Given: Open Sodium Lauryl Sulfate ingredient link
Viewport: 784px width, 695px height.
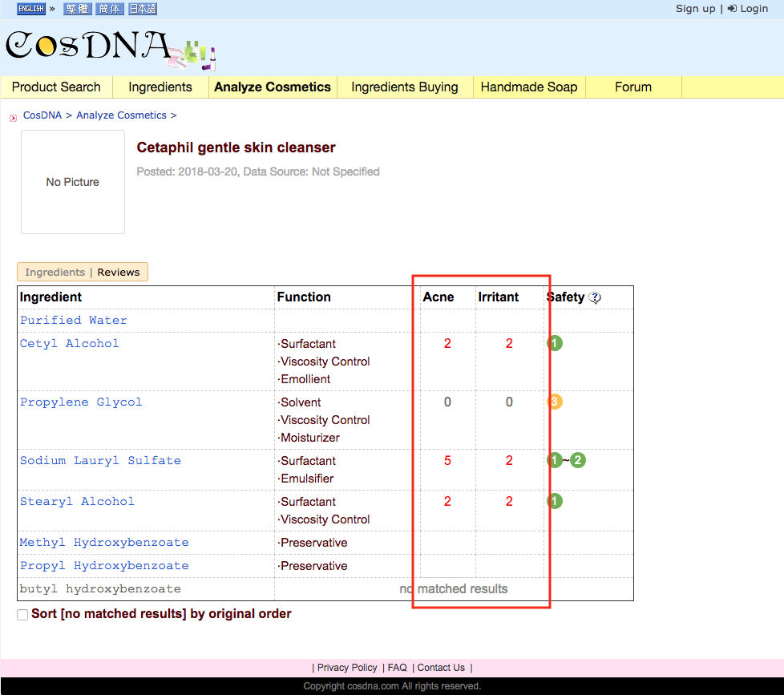Looking at the screenshot, I should click(100, 460).
